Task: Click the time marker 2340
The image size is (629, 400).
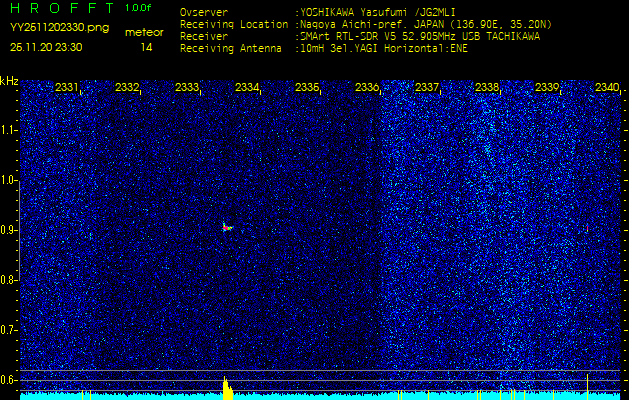Action: point(607,87)
